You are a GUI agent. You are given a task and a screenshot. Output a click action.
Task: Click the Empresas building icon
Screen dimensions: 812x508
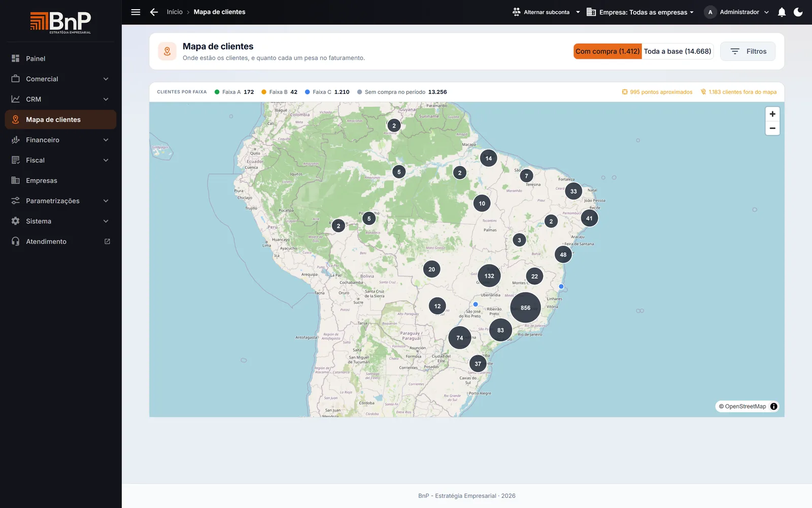(x=16, y=180)
